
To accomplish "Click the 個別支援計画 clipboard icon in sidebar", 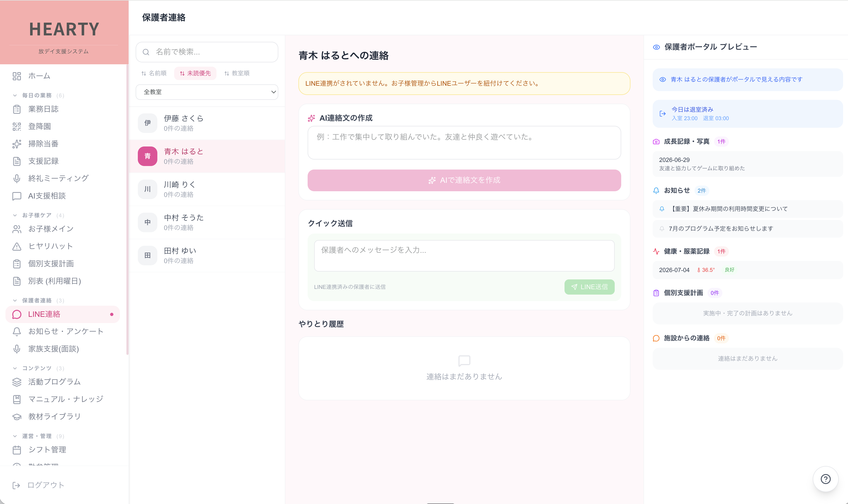I will pos(17,264).
